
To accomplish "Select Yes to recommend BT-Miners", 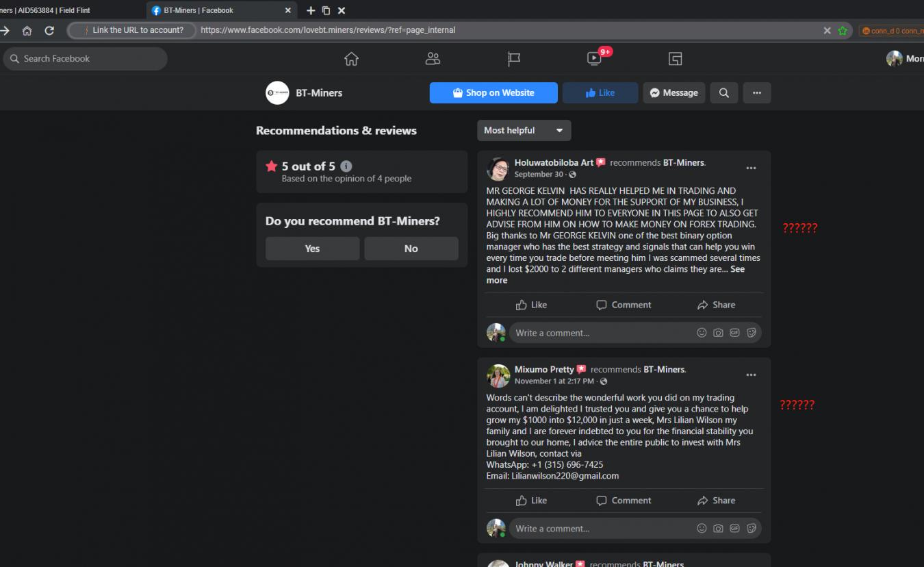I will 312,249.
